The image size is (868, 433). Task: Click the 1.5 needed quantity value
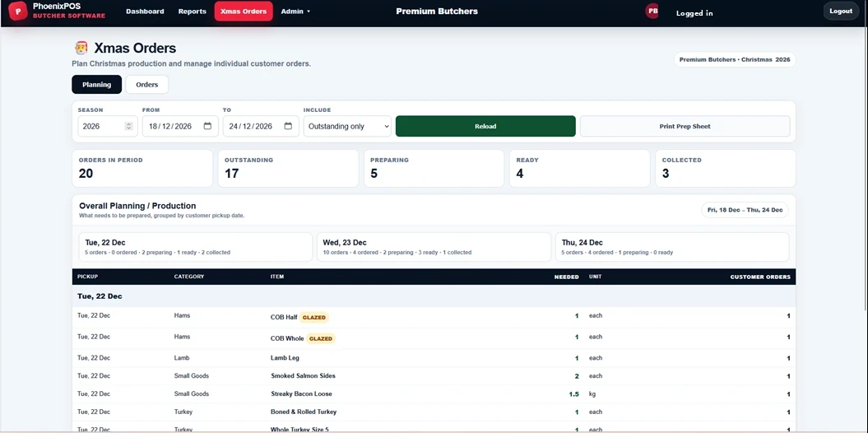573,394
